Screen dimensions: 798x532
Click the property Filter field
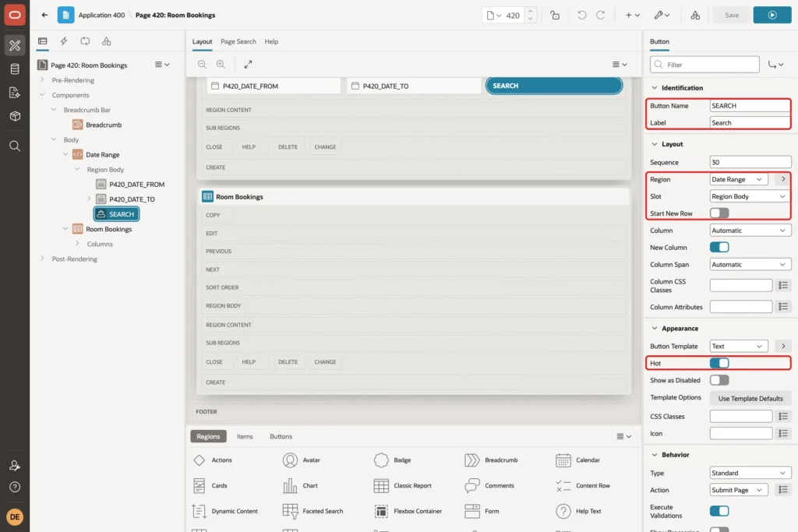coord(704,65)
